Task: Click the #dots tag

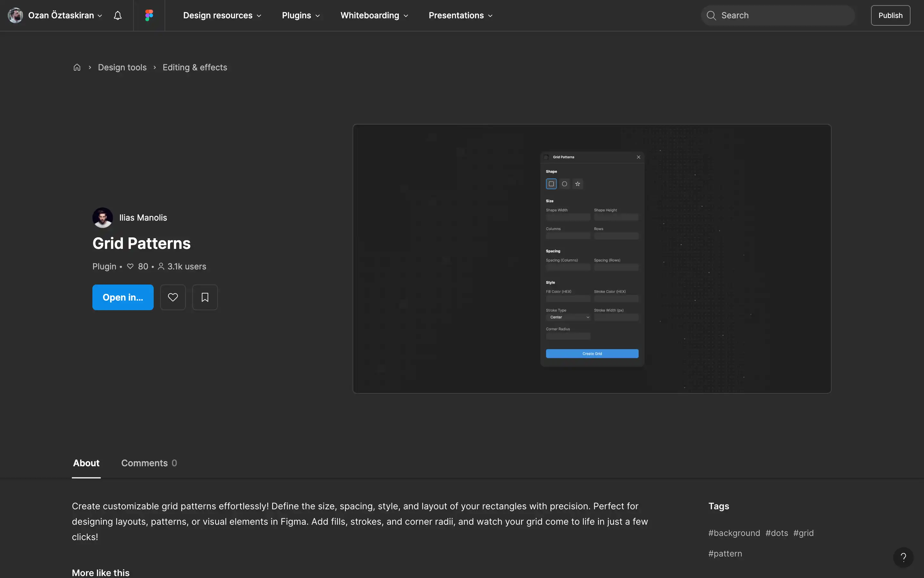Action: pyautogui.click(x=777, y=533)
